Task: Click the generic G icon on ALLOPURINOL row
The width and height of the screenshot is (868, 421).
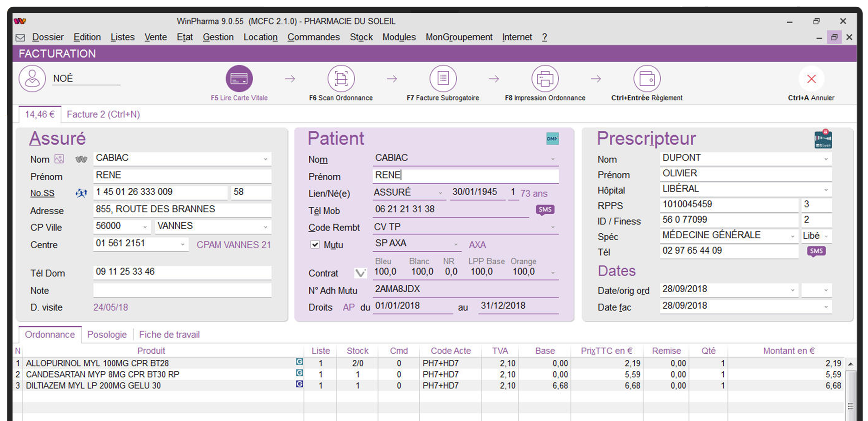Action: [300, 362]
